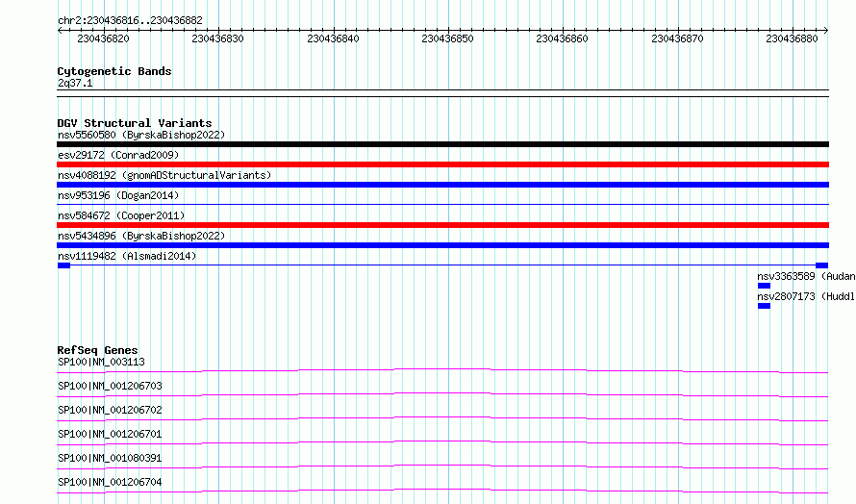Viewport: 856px width, 504px height.
Task: Open variant nsv953196 (Dogan2014) label
Action: (118, 195)
